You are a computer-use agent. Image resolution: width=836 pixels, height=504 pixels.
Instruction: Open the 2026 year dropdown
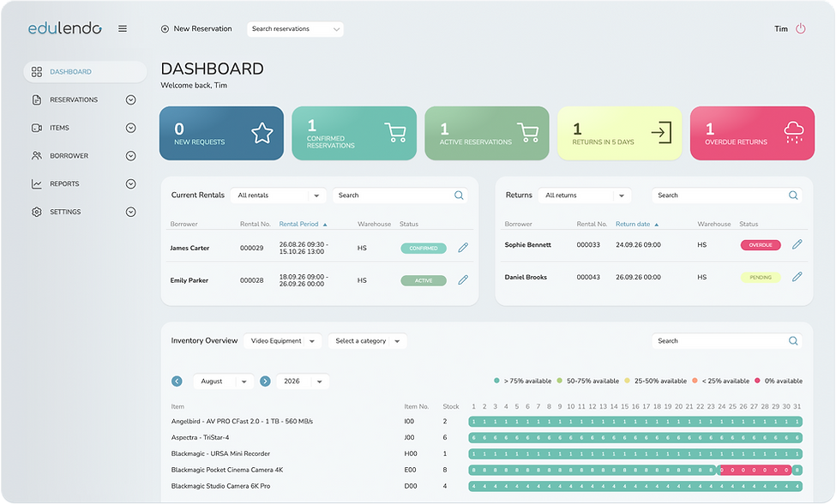(x=303, y=381)
